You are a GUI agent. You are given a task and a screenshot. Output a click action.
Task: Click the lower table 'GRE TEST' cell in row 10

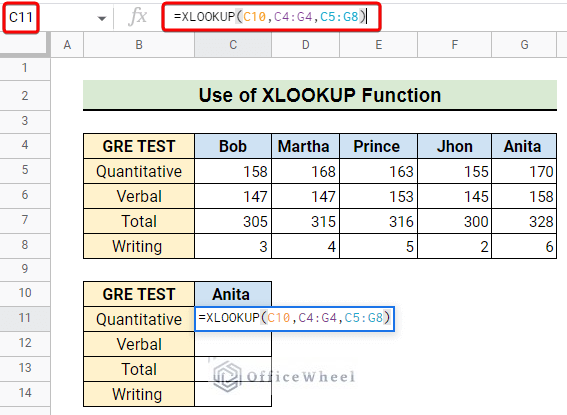(139, 294)
